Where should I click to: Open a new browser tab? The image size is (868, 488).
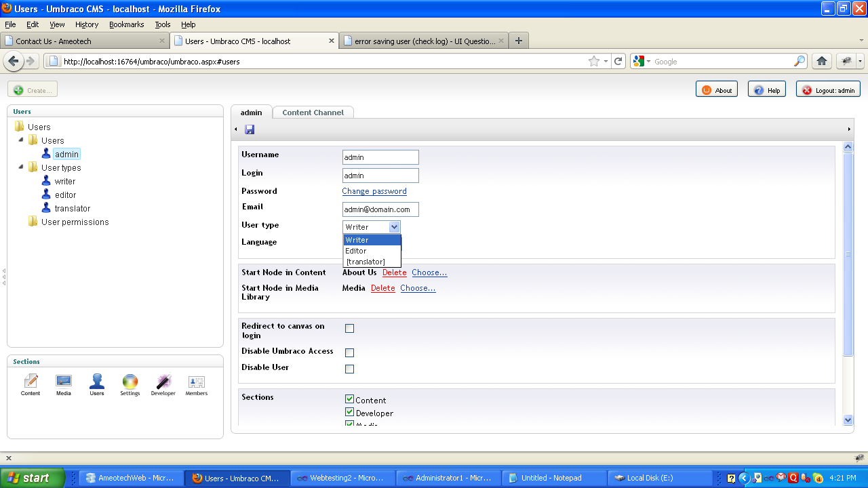tap(519, 41)
